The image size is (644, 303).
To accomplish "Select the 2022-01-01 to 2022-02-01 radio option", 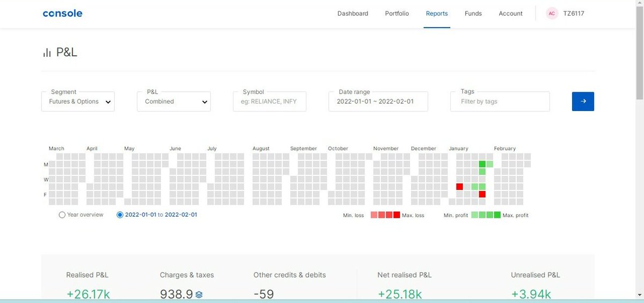I will [120, 215].
